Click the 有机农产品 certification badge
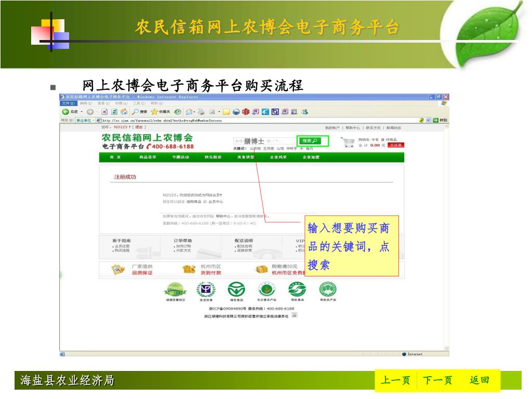Screen dimensions: 532x399 [328, 290]
